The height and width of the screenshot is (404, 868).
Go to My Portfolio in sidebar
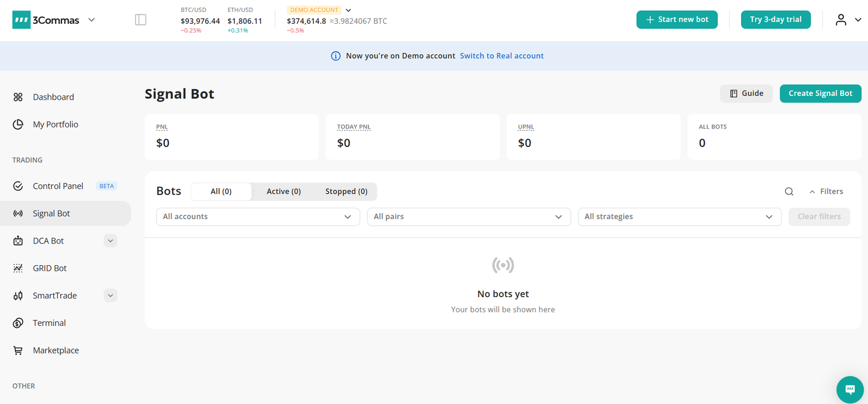55,124
